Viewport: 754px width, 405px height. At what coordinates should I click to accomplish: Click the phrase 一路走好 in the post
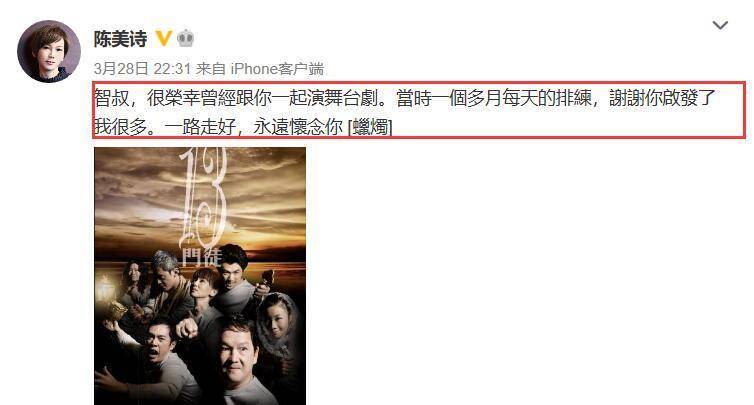tap(200, 127)
